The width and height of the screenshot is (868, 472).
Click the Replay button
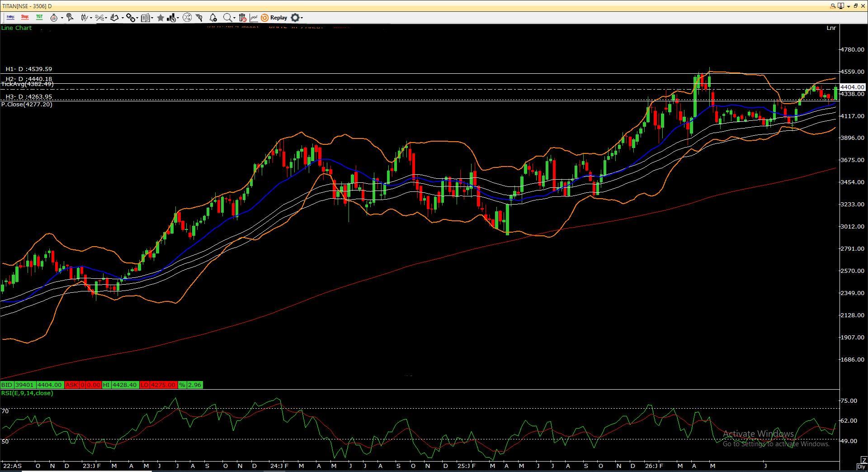[x=274, y=18]
